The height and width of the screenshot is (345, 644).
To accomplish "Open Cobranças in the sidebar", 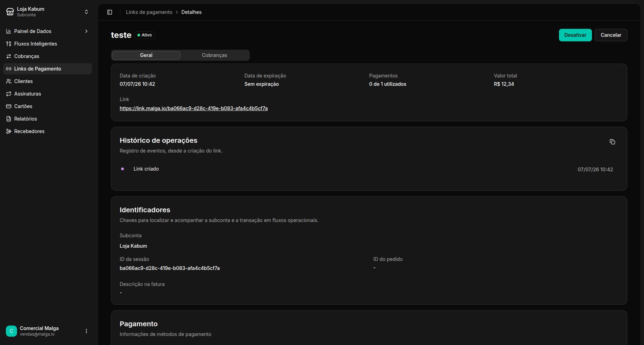I will 48,56.
